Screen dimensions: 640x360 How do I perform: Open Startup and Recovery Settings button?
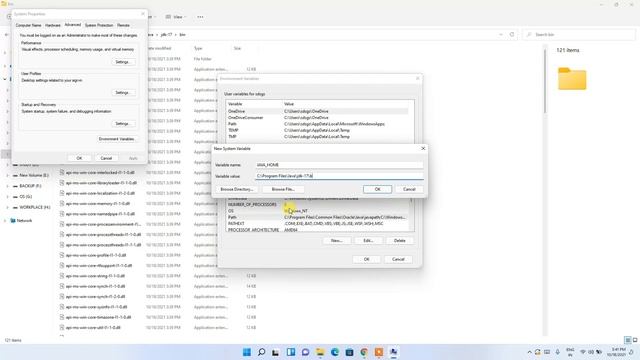click(x=122, y=124)
